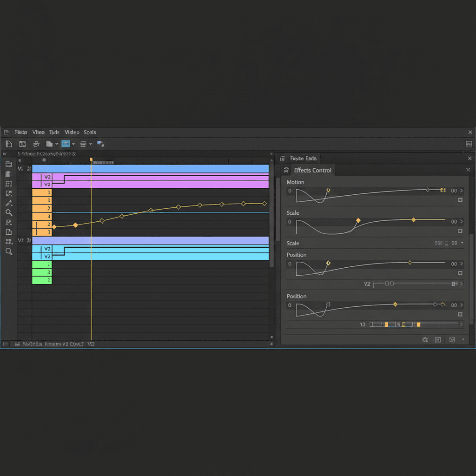
Task: Toggle the checkbox under the first Scale graph
Action: pos(460,231)
